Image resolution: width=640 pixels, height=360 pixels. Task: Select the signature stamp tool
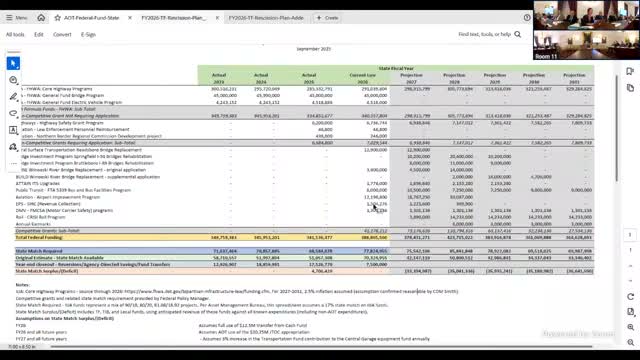click(13, 147)
